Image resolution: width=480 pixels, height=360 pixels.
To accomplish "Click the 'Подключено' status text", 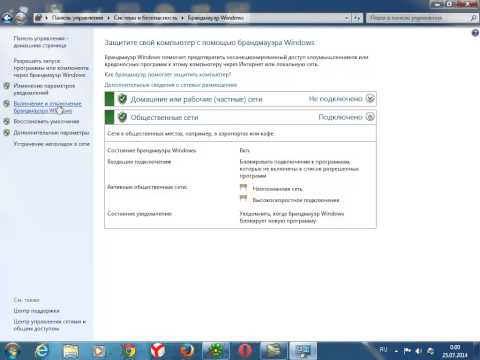I will tap(340, 117).
